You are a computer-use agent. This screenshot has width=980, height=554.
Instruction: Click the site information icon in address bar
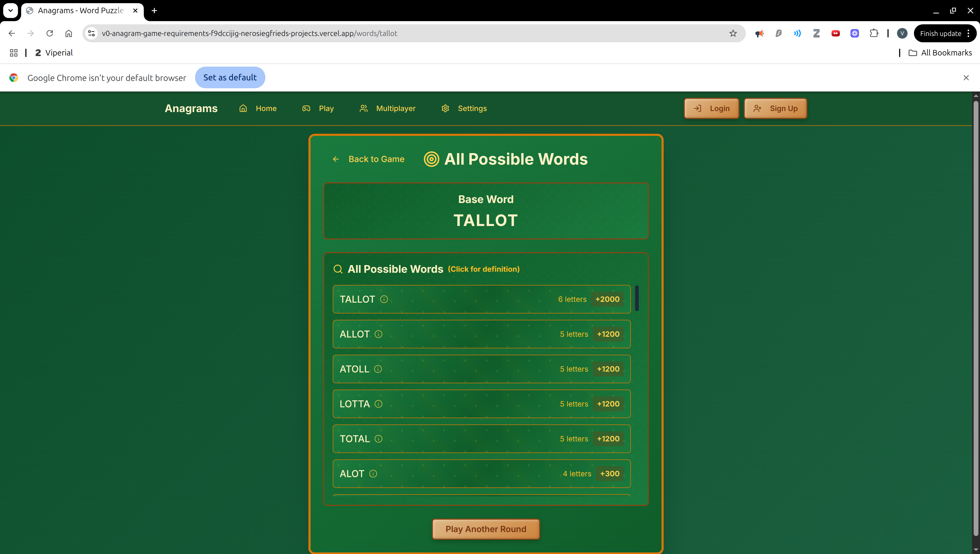(91, 34)
